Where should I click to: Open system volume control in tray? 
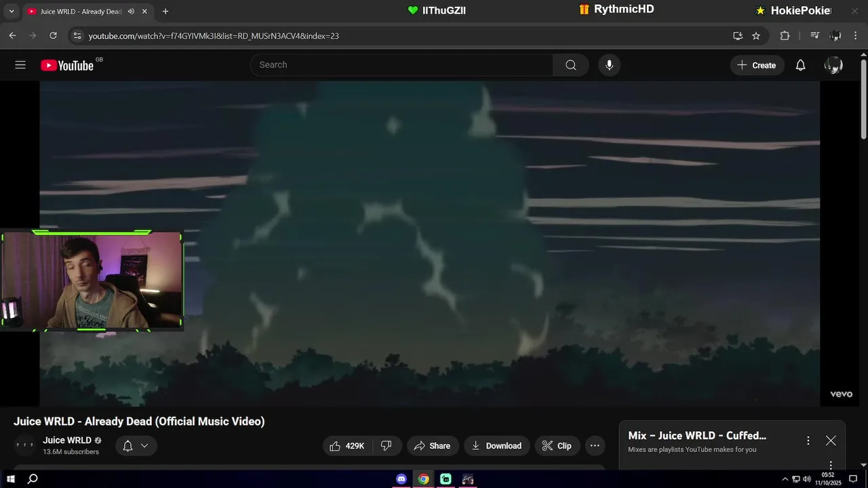[x=807, y=479]
